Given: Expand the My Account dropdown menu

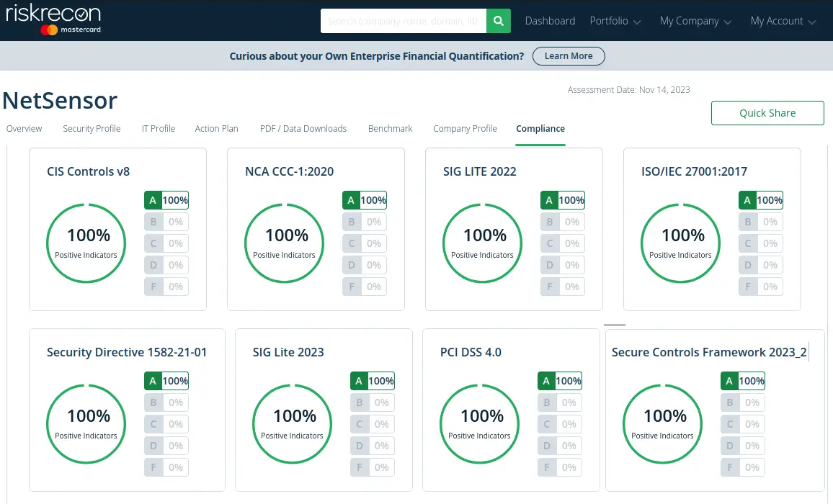Looking at the screenshot, I should point(783,21).
